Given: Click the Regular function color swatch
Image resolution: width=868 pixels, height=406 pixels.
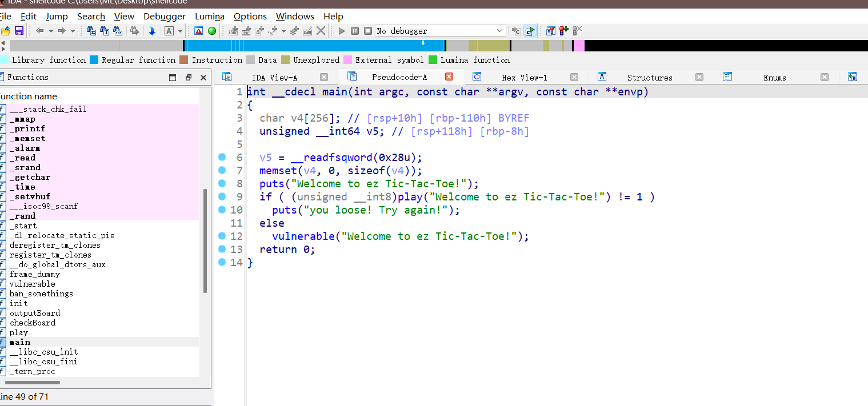Looking at the screenshot, I should tap(94, 59).
